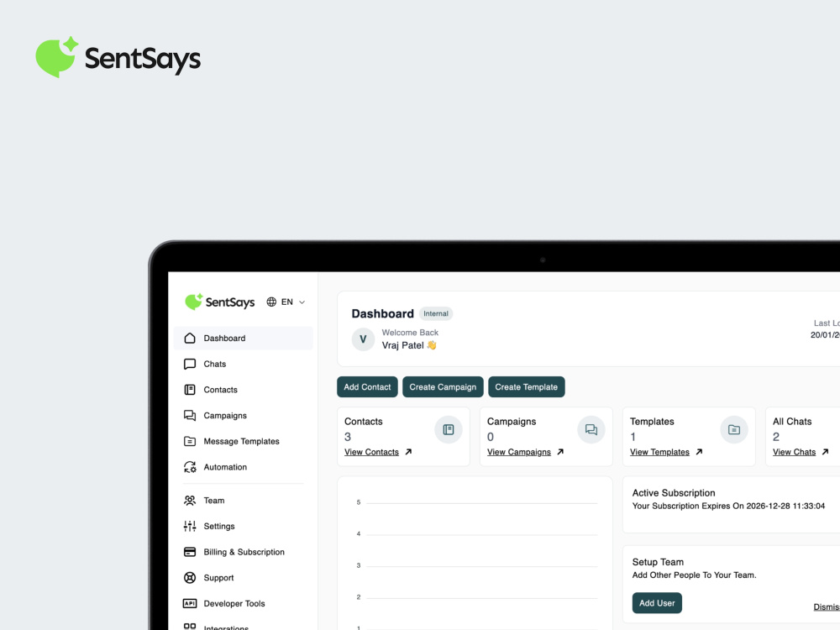Click the Dashboard home icon in sidebar

[190, 338]
